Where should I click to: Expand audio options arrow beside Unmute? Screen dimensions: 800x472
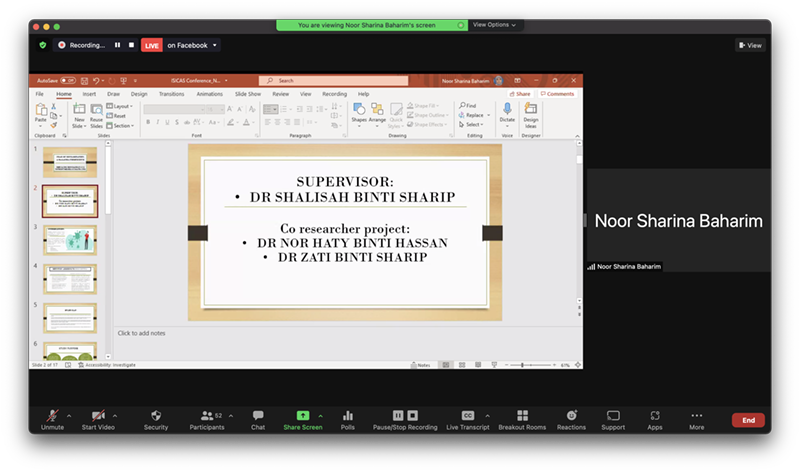tap(68, 415)
